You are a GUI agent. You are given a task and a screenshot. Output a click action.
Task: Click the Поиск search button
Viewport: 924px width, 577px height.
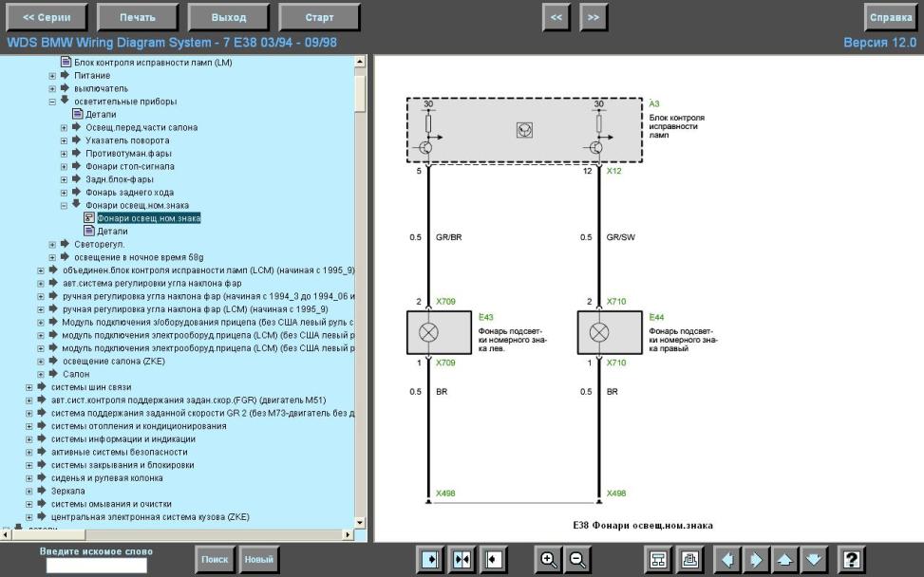click(215, 559)
